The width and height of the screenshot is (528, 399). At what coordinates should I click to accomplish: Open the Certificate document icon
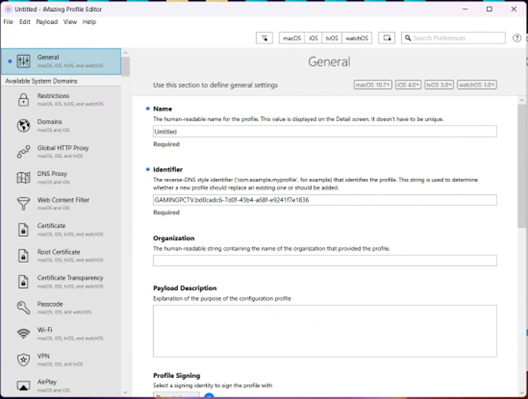tap(23, 230)
